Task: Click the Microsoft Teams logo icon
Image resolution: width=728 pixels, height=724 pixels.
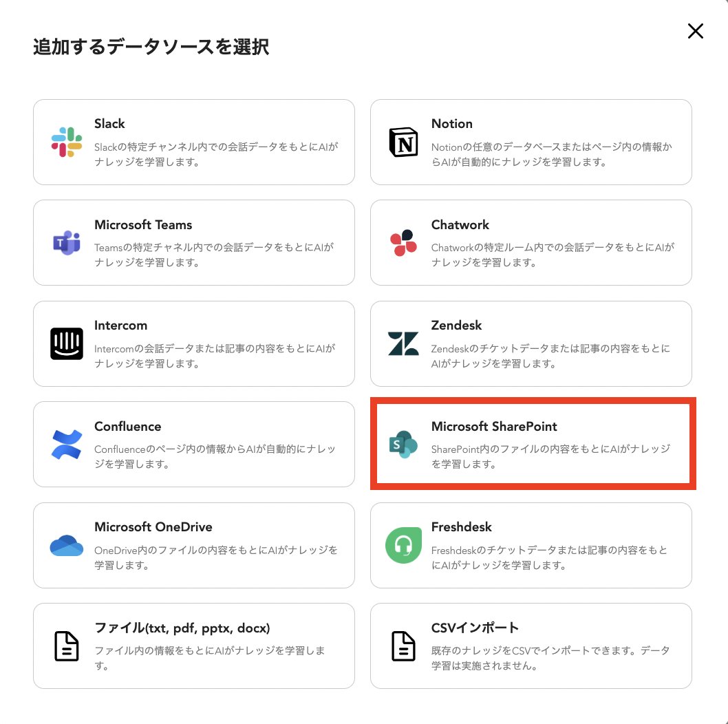Action: (66, 243)
